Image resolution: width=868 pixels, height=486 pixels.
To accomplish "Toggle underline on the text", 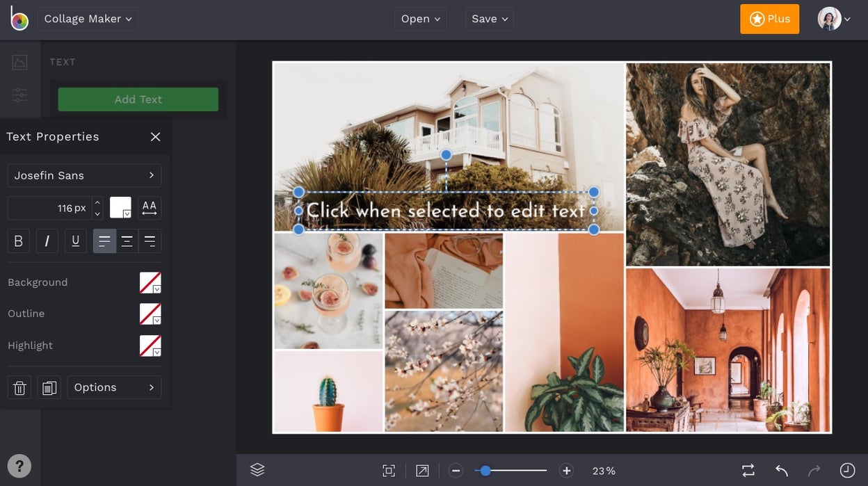I will [75, 241].
